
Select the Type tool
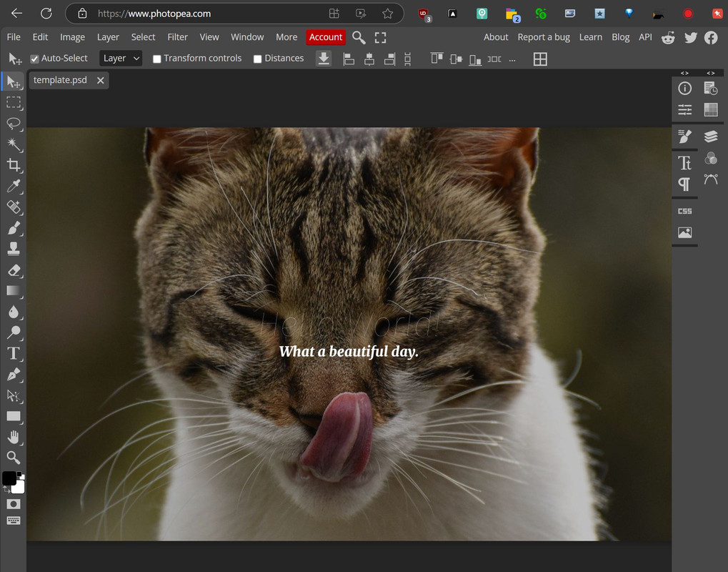[x=13, y=353]
